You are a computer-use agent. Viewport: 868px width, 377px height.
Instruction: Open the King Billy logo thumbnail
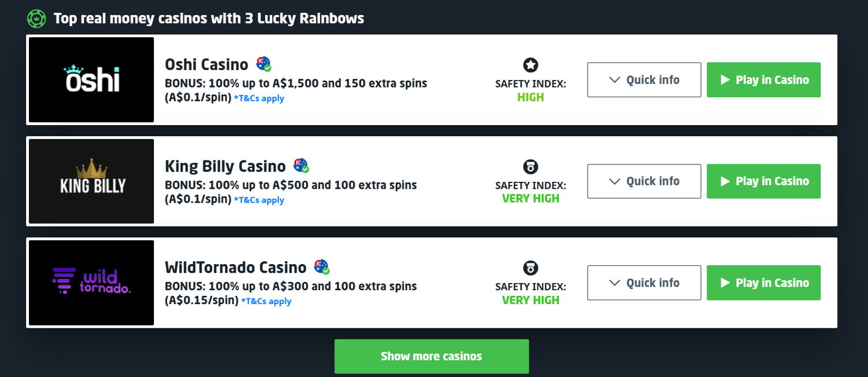91,181
